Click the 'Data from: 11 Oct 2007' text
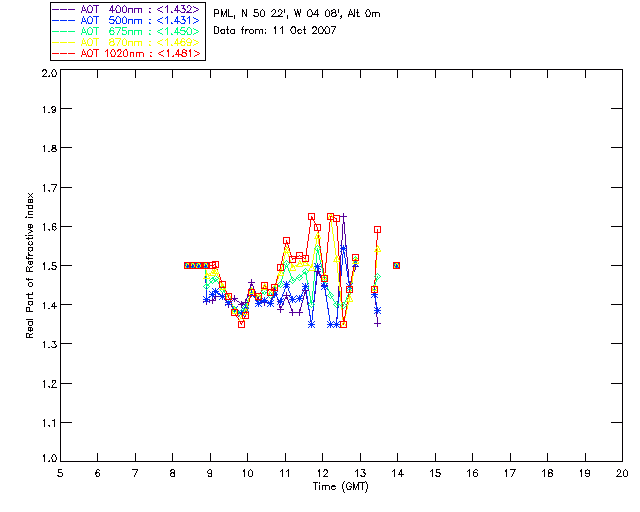This screenshot has height=512, width=640. [275, 31]
